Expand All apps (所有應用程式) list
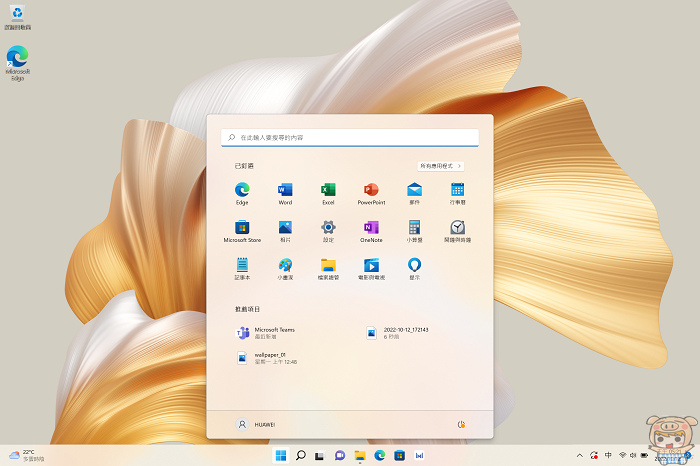Screen dimensions: 700x466 440,165
